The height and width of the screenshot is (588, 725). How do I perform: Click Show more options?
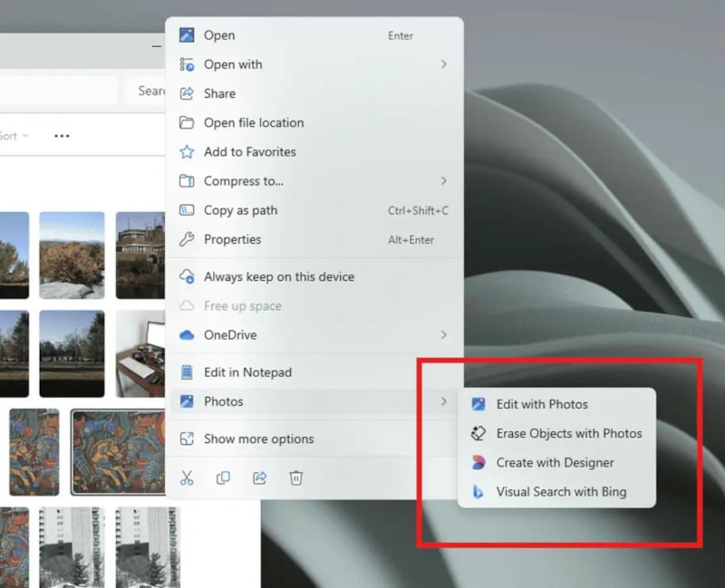(x=258, y=439)
